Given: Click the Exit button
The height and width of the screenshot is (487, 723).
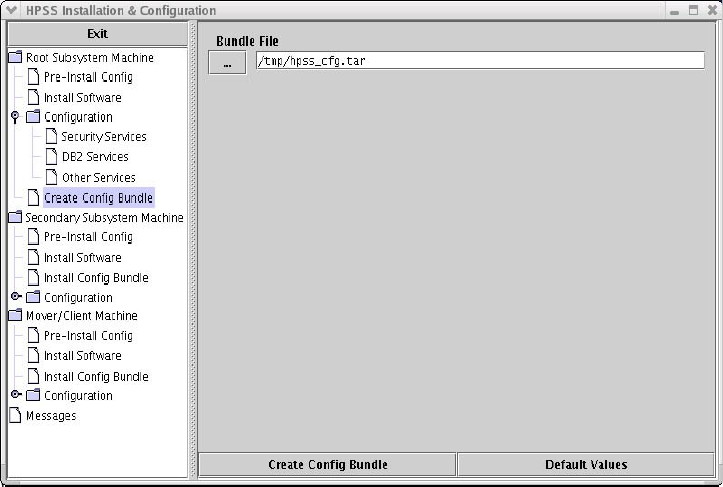Looking at the screenshot, I should click(x=98, y=34).
